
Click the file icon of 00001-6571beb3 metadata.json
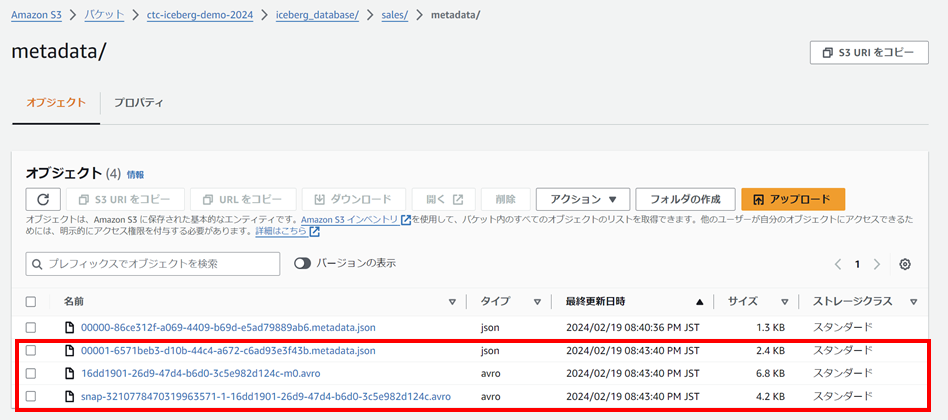coord(70,351)
